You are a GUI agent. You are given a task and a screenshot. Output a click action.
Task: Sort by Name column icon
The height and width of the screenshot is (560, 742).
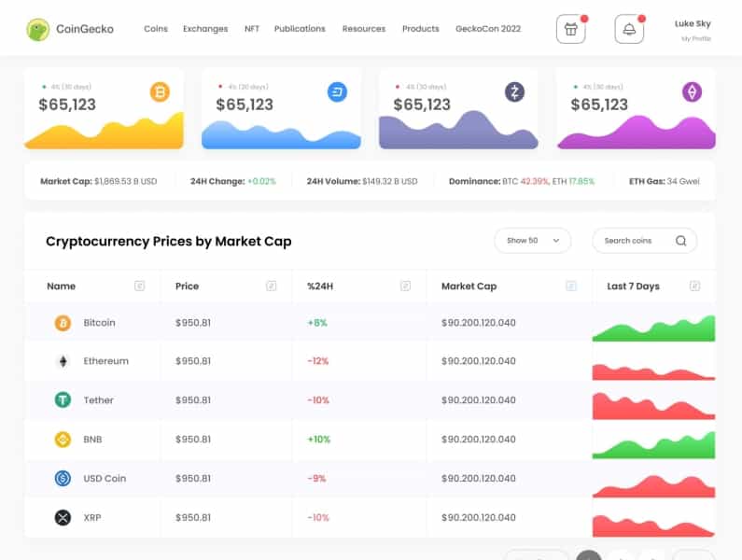click(140, 286)
